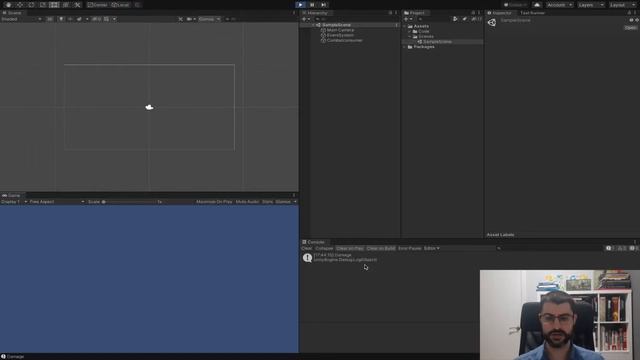Switch to the Inspector tab
The height and width of the screenshot is (360, 640).
coord(501,13)
